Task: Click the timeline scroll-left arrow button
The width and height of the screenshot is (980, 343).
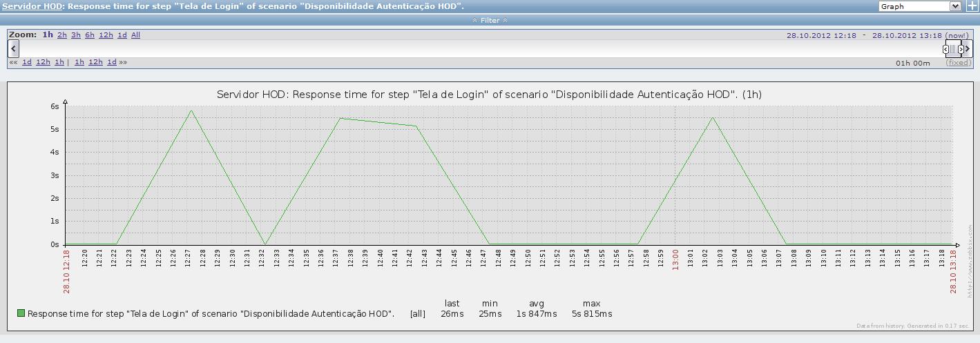Action: [13, 49]
